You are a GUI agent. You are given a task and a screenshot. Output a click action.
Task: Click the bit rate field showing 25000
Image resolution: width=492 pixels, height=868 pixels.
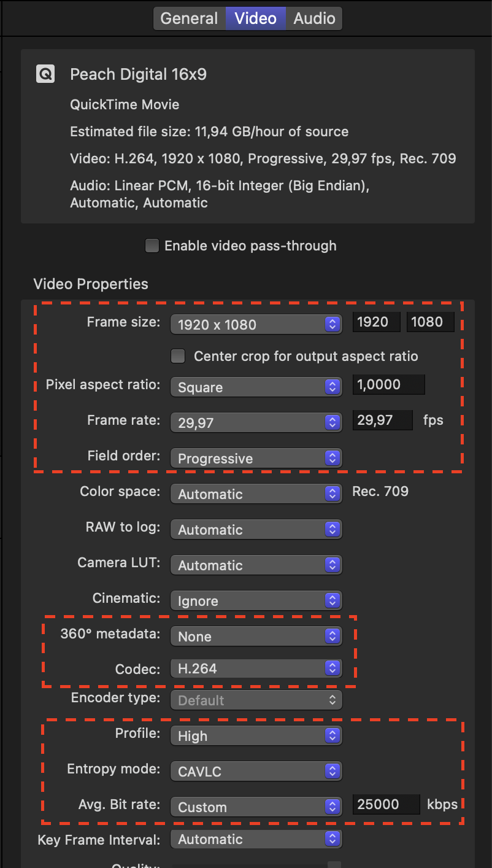pos(386,804)
